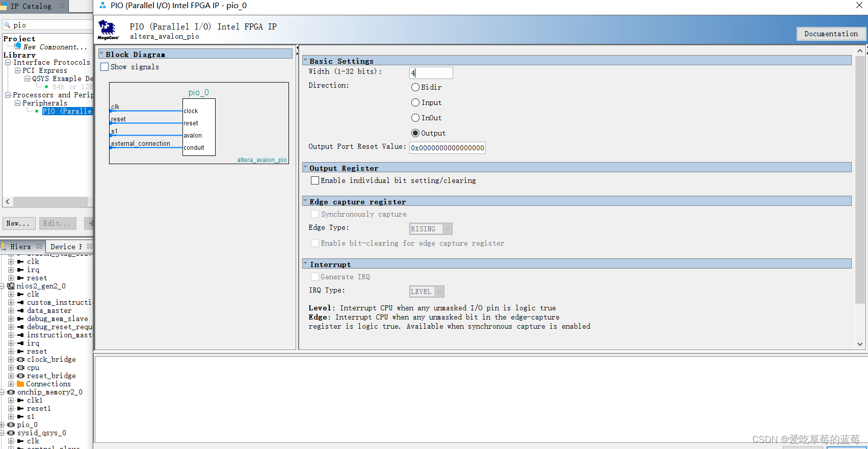Click the clk1 interface arrow icon
Viewport: 868px width, 449px height.
click(x=20, y=400)
